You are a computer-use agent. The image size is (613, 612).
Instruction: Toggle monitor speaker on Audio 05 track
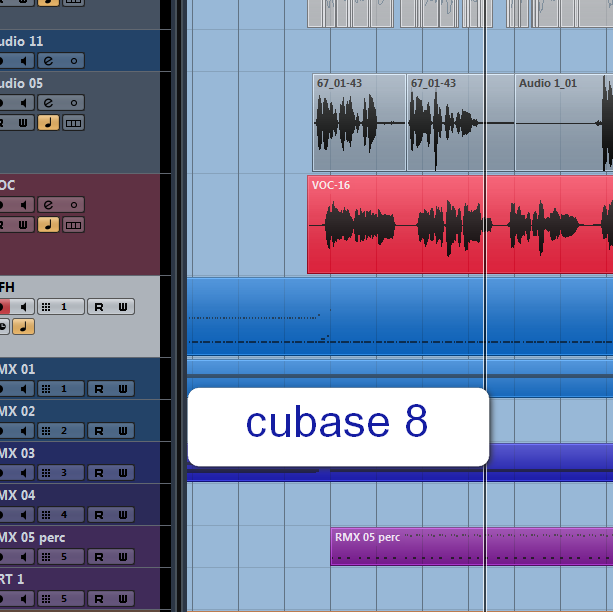[x=24, y=103]
